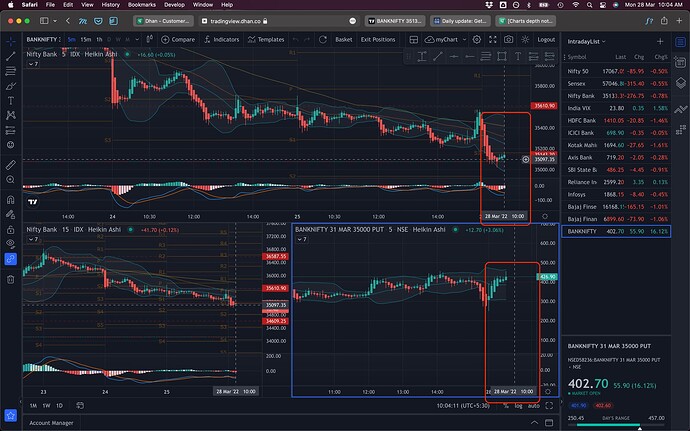
Task: Toggle log scale on bottom bar
Action: tap(518, 405)
